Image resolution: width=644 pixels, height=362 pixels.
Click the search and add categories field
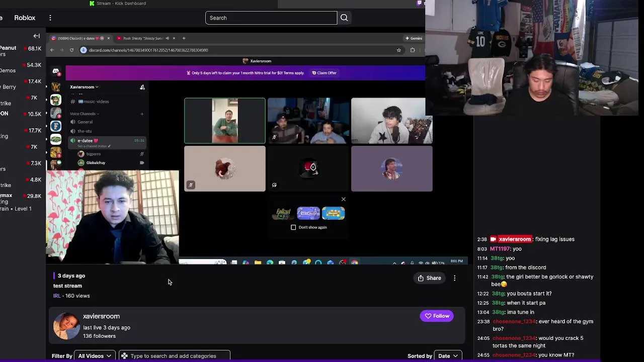click(175, 356)
